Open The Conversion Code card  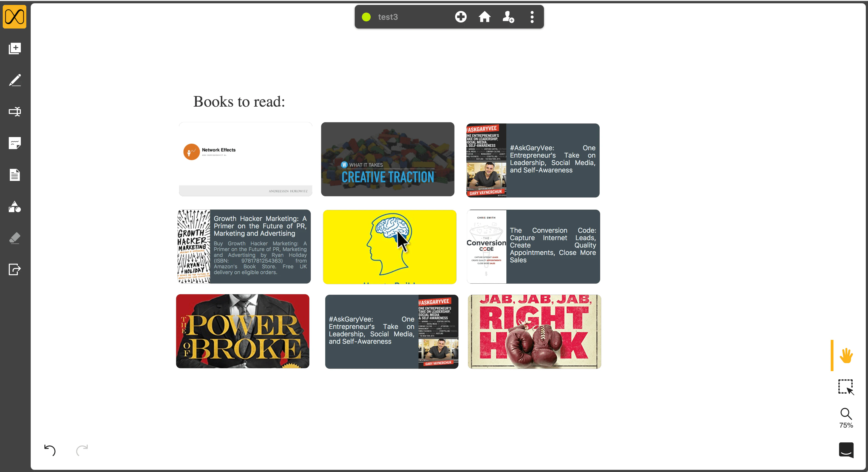tap(534, 247)
